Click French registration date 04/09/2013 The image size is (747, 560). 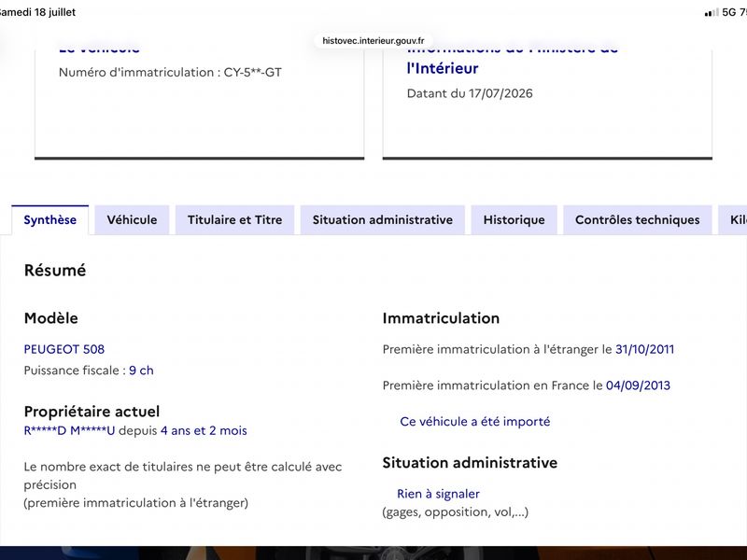point(638,385)
